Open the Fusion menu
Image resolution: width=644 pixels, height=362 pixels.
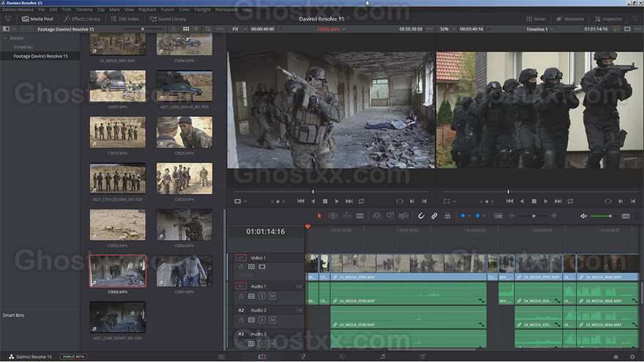tap(167, 10)
